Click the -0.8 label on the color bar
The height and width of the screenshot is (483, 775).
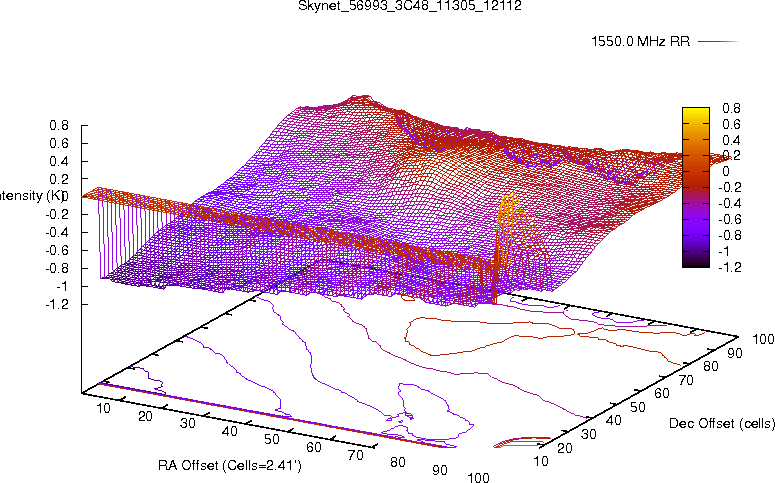tap(730, 235)
